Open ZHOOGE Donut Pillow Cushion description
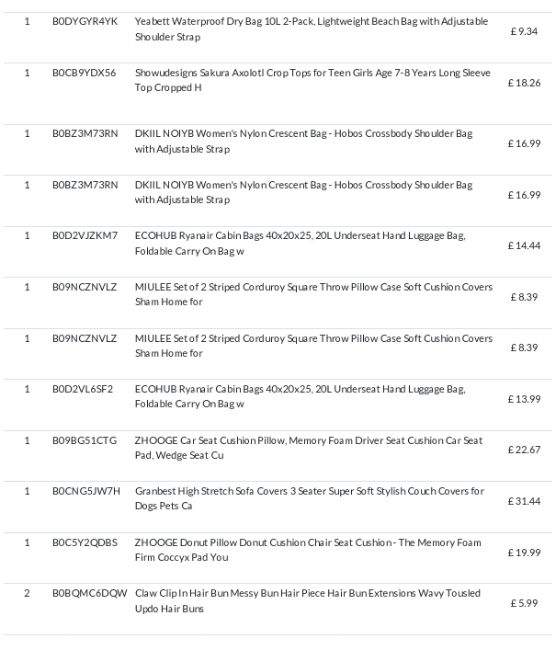Screen dimensions: 556x650 tap(308, 550)
